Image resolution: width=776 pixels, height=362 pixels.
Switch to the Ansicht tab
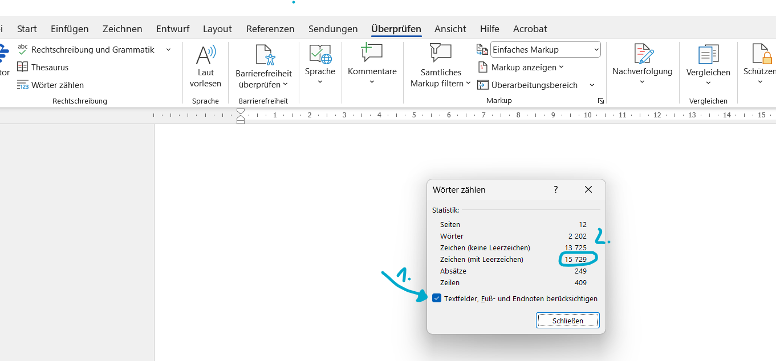[450, 29]
